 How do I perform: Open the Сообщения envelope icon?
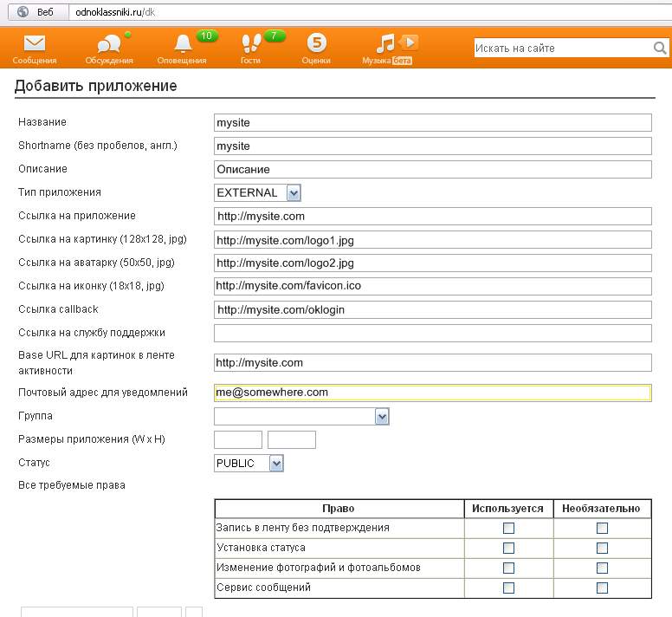click(x=35, y=43)
